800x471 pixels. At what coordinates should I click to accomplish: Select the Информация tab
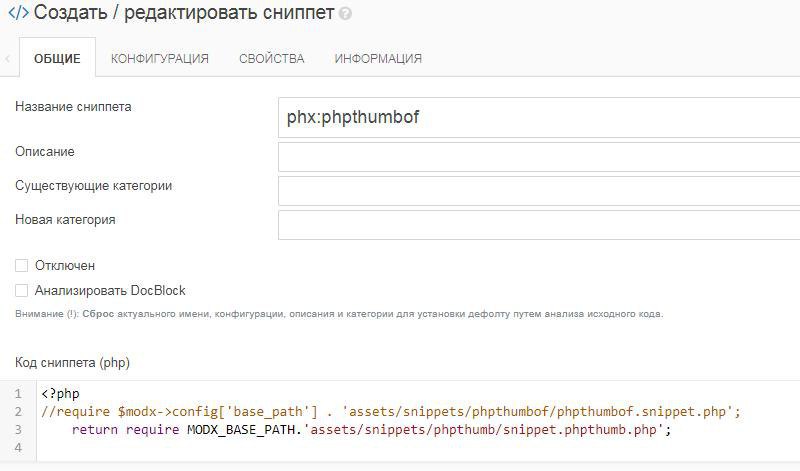(378, 58)
